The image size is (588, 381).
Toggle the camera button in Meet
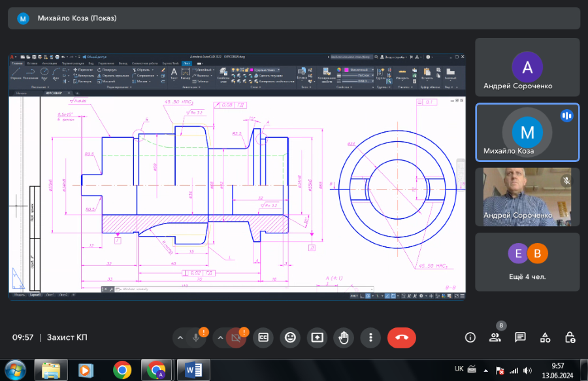pos(236,337)
